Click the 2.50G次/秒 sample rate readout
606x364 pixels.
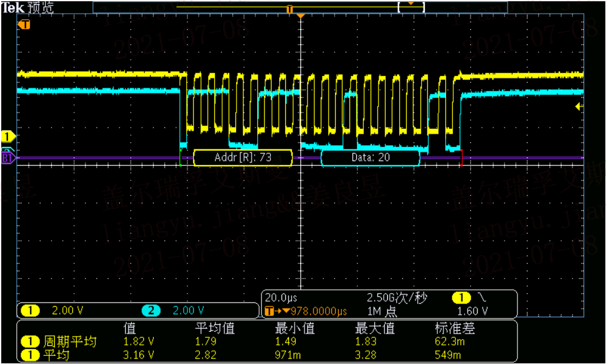click(x=397, y=298)
